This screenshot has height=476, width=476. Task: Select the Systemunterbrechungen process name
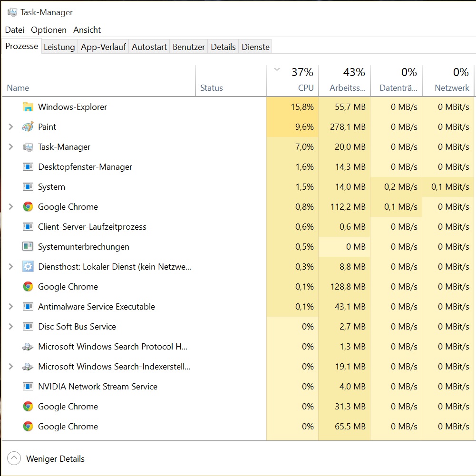(x=84, y=247)
